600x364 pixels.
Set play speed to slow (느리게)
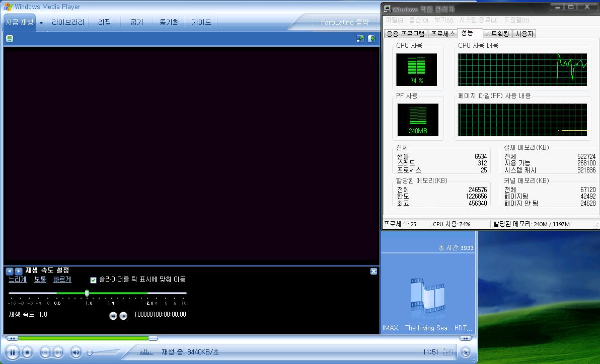[18, 280]
